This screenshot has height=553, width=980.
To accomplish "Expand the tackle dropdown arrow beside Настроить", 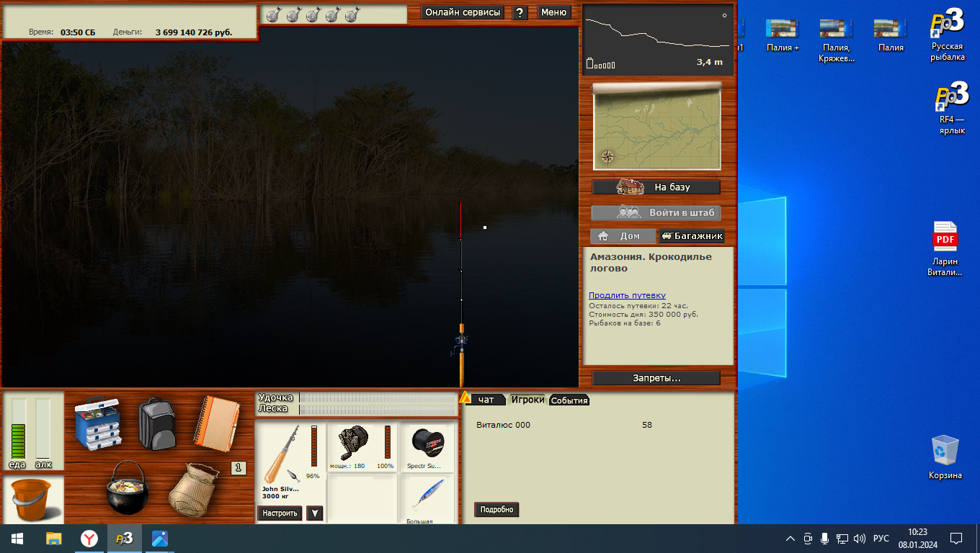I will point(315,513).
